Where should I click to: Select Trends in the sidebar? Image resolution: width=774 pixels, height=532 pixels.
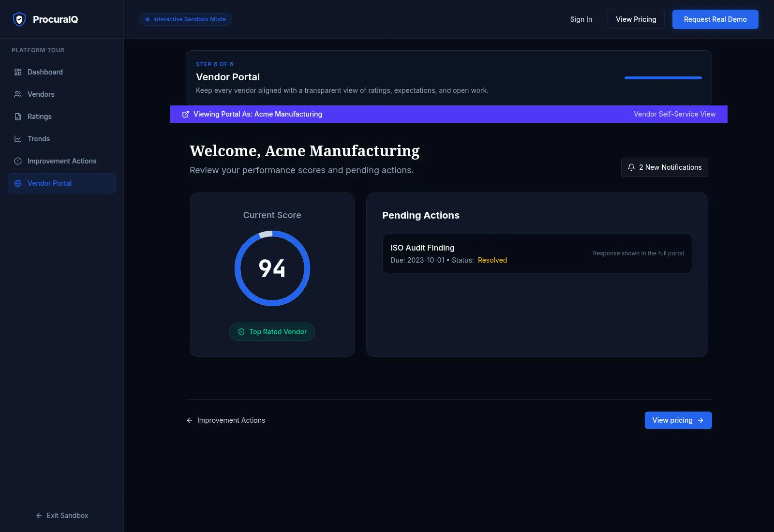[x=61, y=139]
